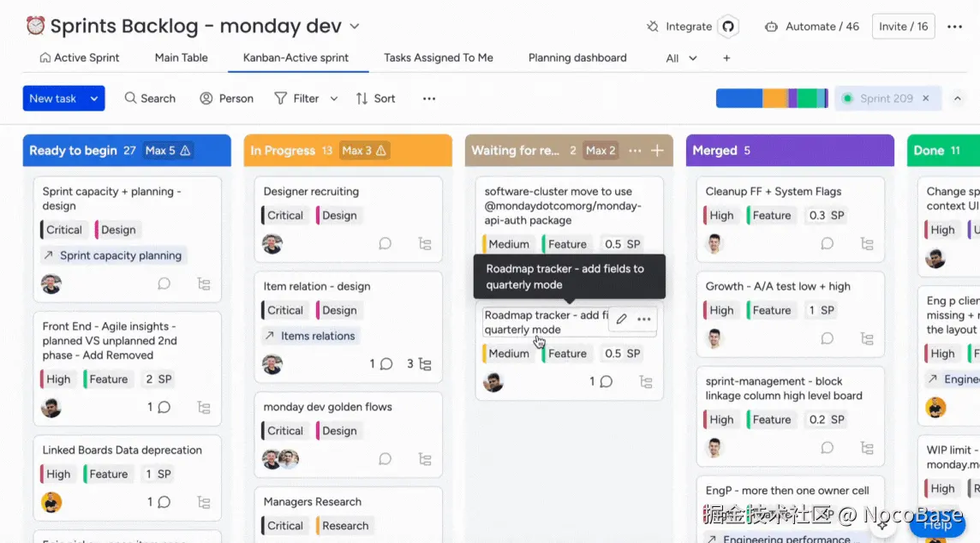
Task: Select Kanban-Active sprint tab
Action: pos(296,57)
